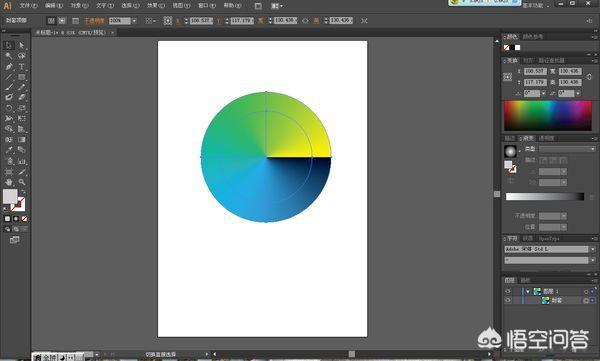Open the gradient Type dropdown
This screenshot has width=600, height=361.
pyautogui.click(x=567, y=149)
